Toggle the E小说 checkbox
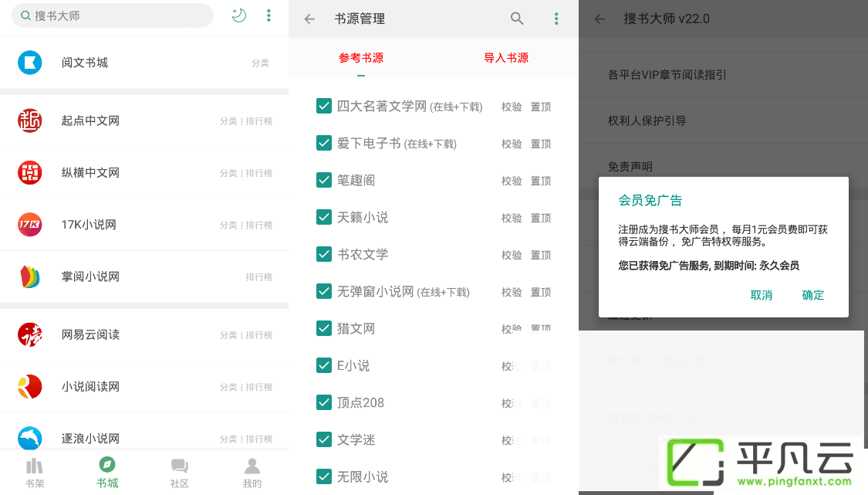This screenshot has height=495, width=868. tap(324, 365)
